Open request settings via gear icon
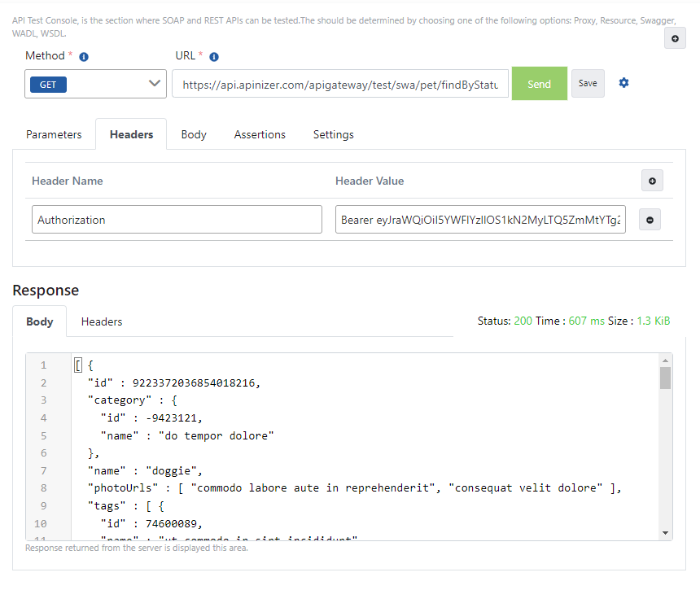The image size is (700, 590). (x=623, y=82)
